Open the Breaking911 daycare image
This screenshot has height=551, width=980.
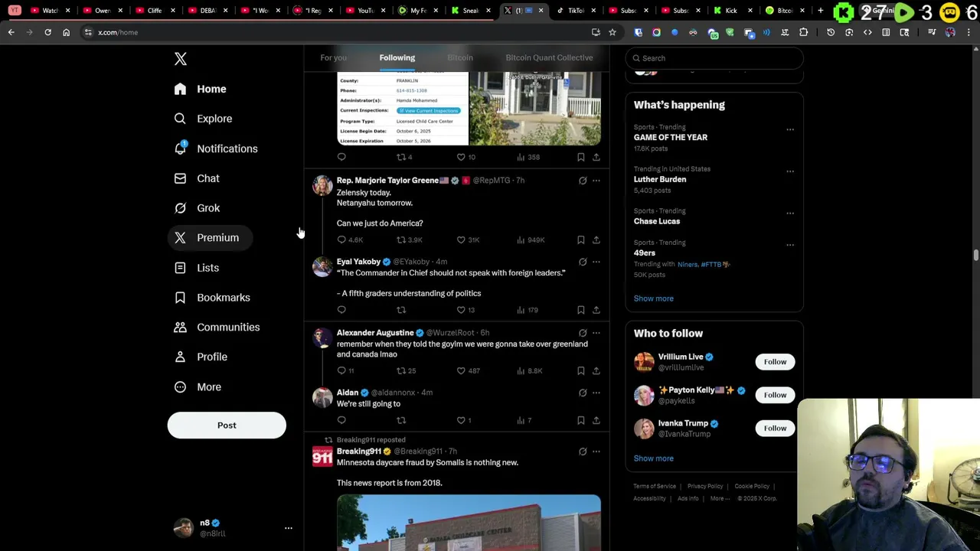click(x=469, y=523)
